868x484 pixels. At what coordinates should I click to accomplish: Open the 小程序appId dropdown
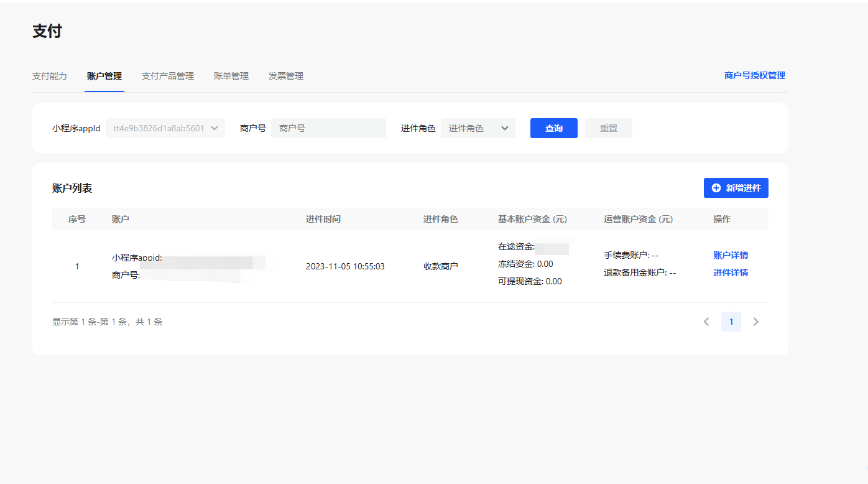pyautogui.click(x=165, y=128)
